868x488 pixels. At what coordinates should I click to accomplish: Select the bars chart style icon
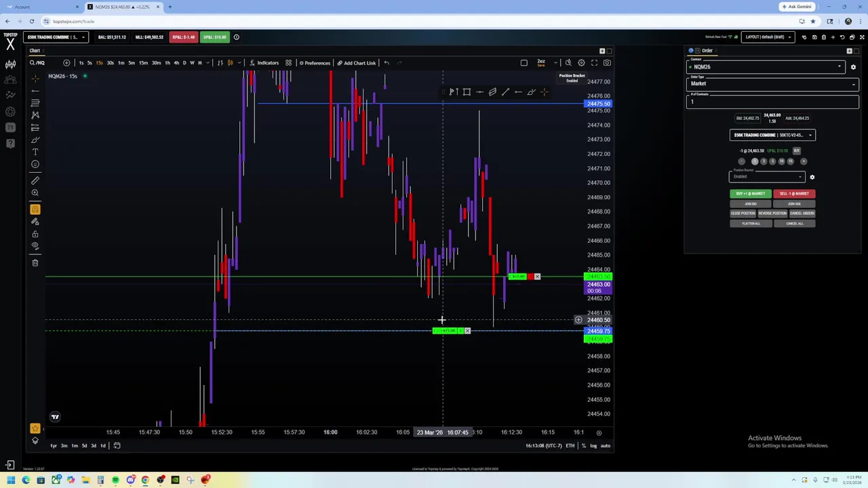point(220,63)
